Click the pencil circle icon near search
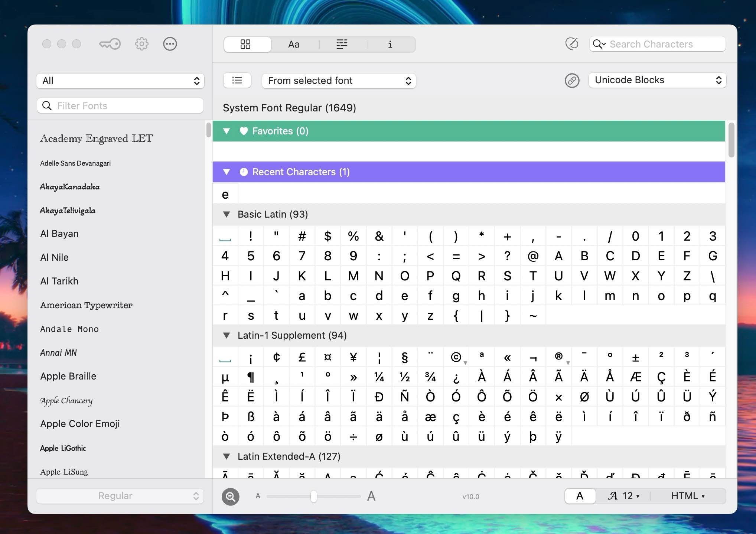Image resolution: width=756 pixels, height=534 pixels. pyautogui.click(x=572, y=44)
